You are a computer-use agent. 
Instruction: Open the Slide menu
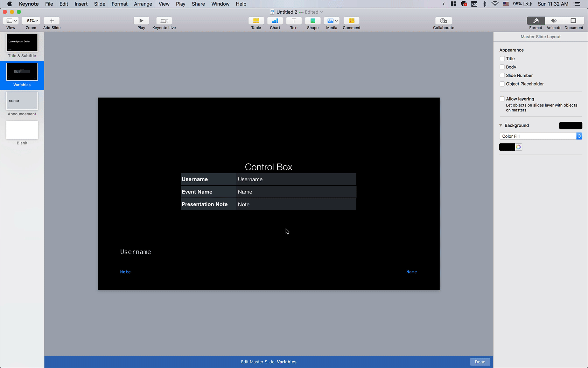click(99, 4)
